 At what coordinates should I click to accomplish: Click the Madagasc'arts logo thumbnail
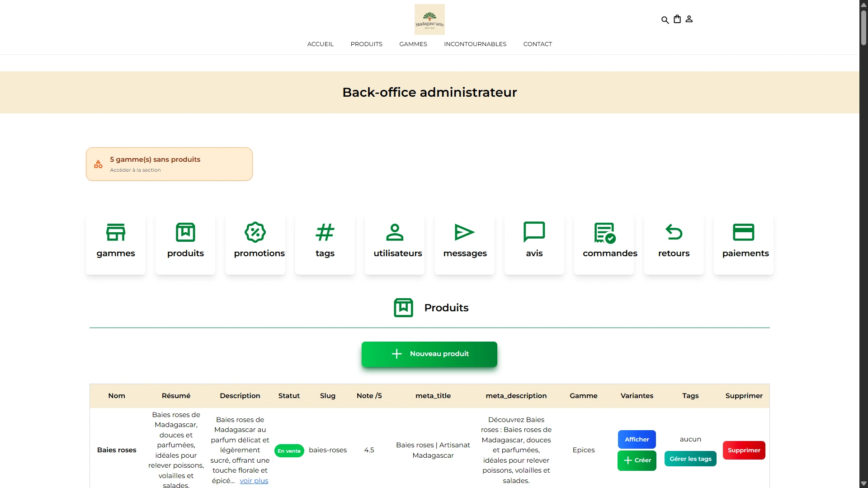[429, 19]
